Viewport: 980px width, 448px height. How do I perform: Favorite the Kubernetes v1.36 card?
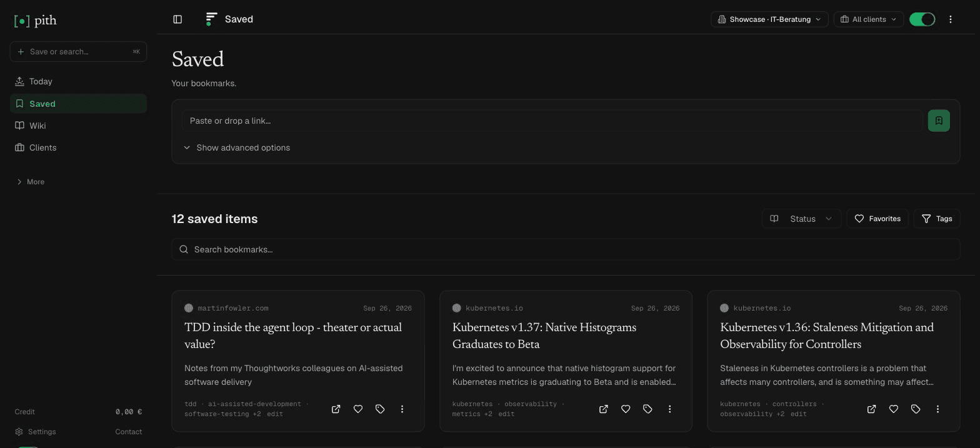tap(894, 409)
